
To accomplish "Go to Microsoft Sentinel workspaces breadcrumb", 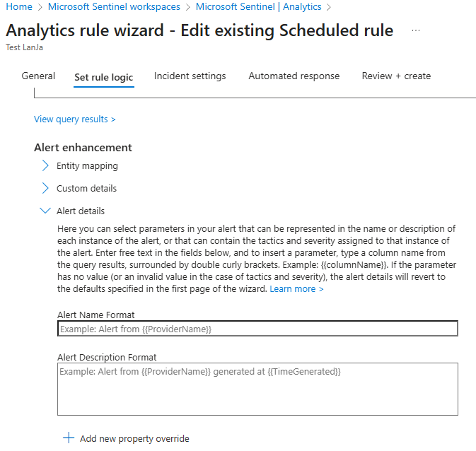I will click(x=114, y=7).
